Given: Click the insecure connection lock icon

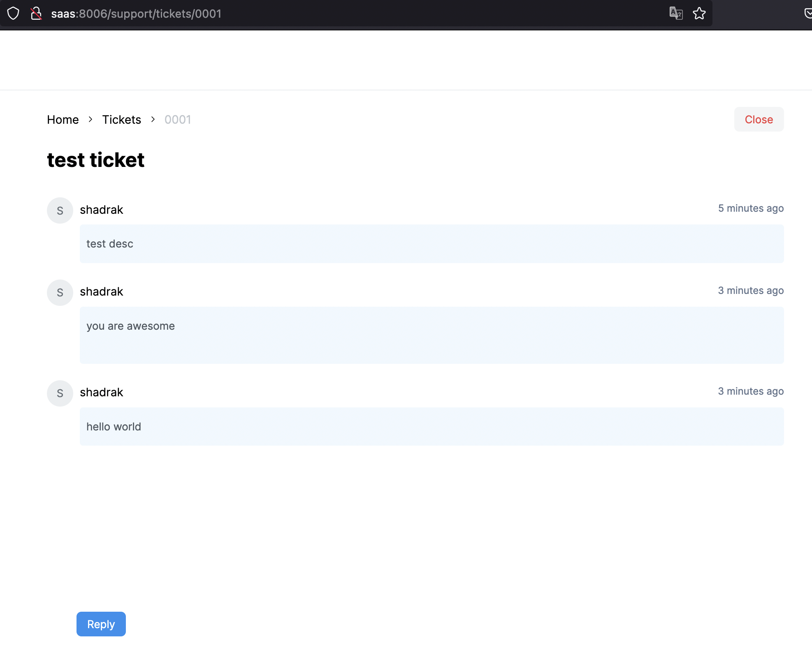Looking at the screenshot, I should click(36, 13).
